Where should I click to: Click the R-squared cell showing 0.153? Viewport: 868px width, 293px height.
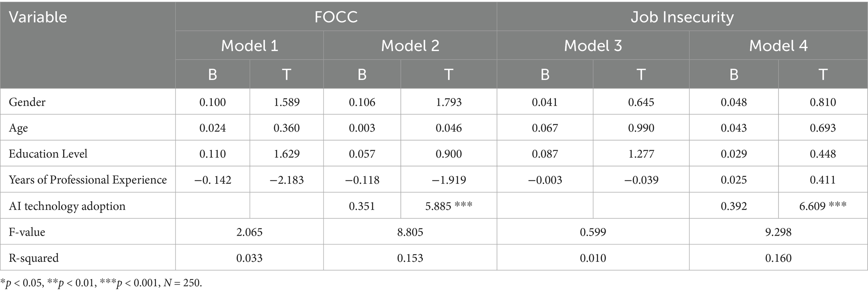pyautogui.click(x=410, y=258)
